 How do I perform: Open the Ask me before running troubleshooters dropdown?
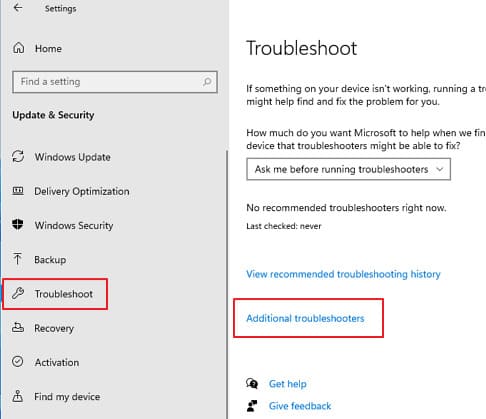(x=349, y=169)
